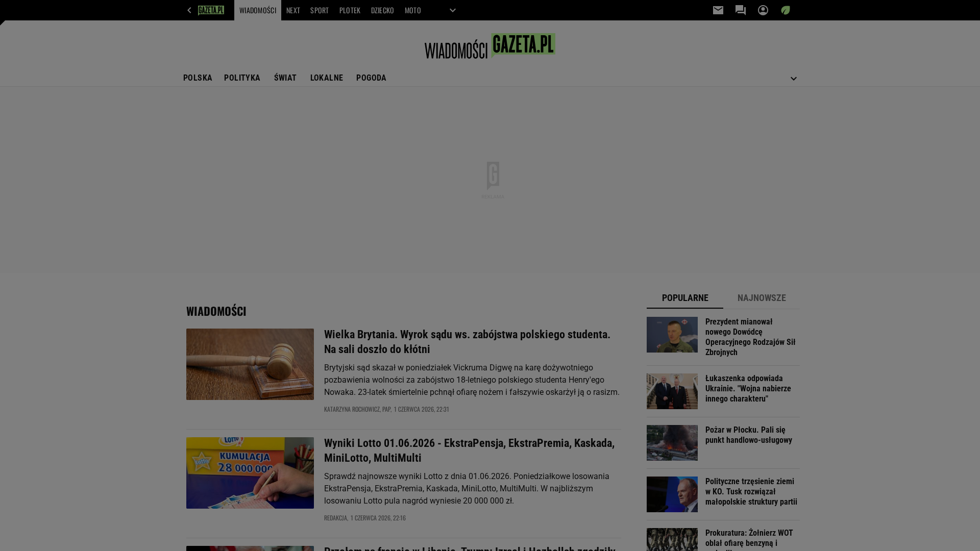980x551 pixels.
Task: Go to the Polska section
Action: 198,78
